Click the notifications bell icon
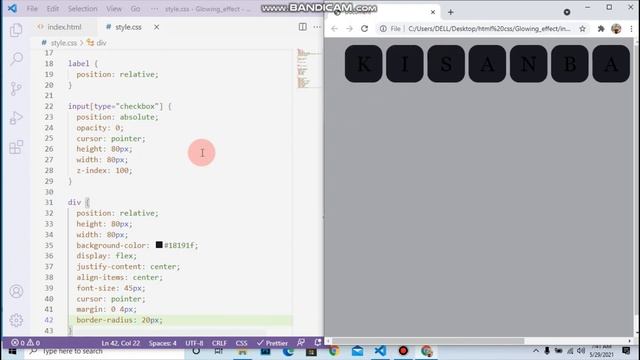The image size is (640, 360). click(318, 343)
